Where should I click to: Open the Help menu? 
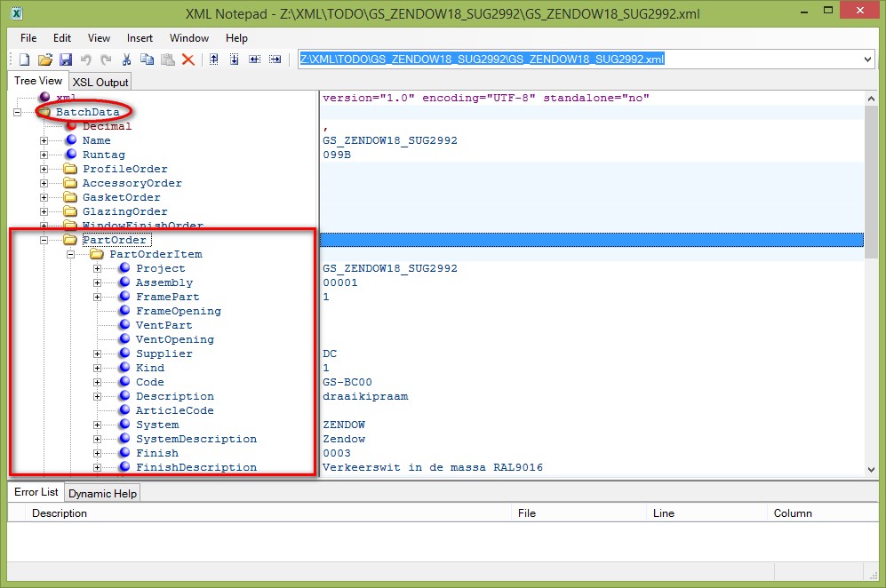[236, 38]
